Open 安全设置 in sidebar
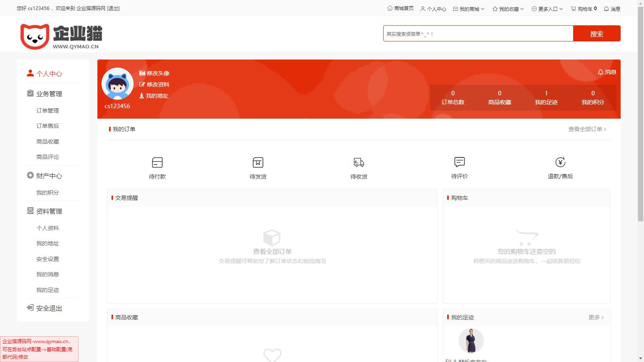 pyautogui.click(x=47, y=259)
